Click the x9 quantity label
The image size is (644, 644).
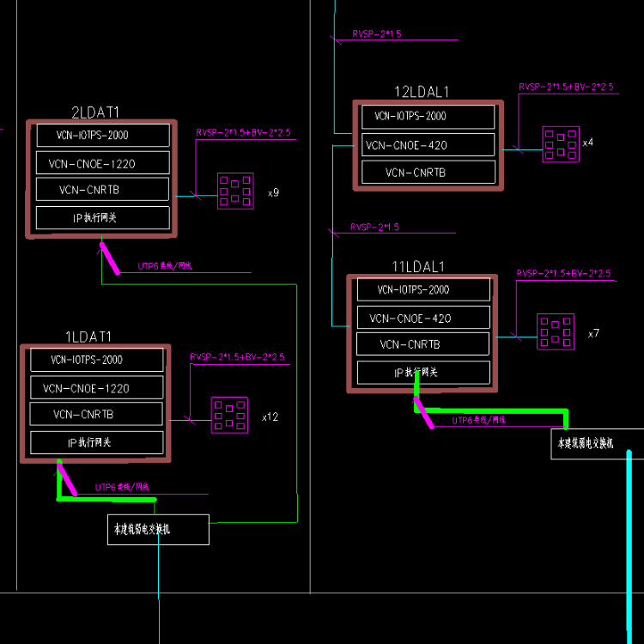click(x=274, y=192)
